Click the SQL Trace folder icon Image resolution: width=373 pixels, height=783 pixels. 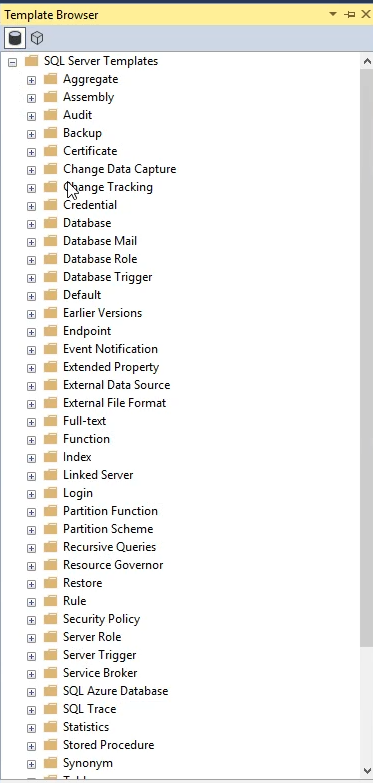50,709
